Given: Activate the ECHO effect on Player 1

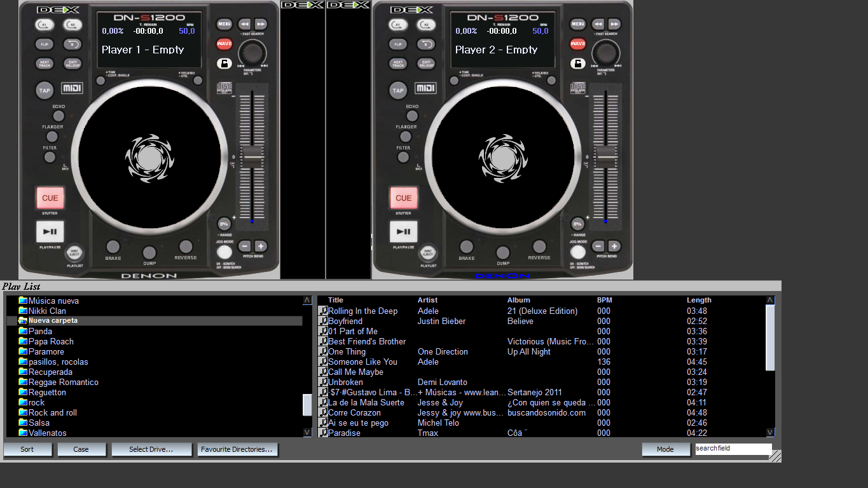Looking at the screenshot, I should [58, 116].
